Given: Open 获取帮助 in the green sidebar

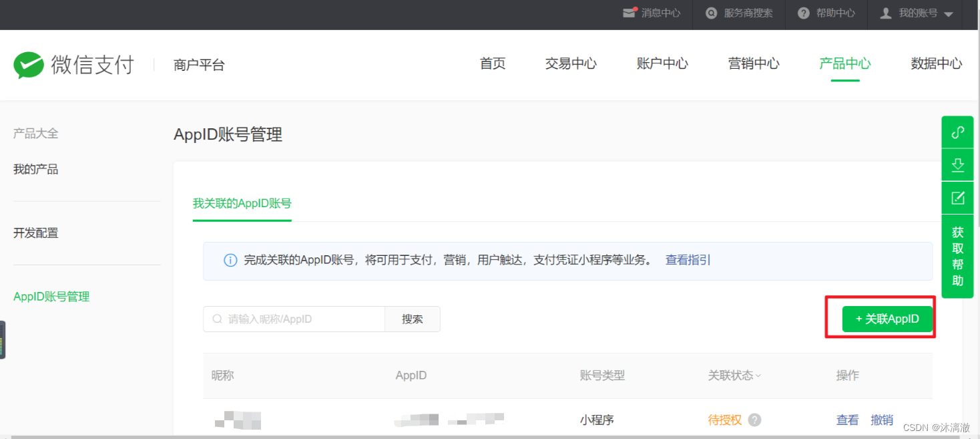Looking at the screenshot, I should coord(957,257).
